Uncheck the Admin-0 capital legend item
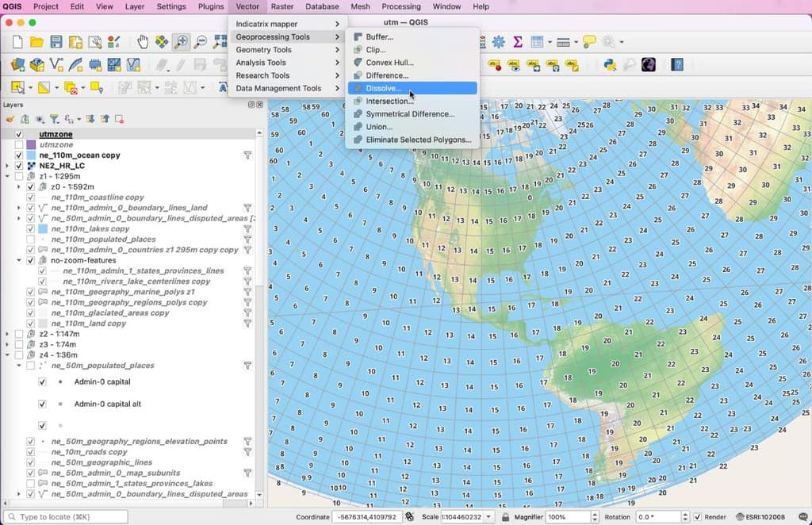This screenshot has height=525, width=812. tap(42, 382)
